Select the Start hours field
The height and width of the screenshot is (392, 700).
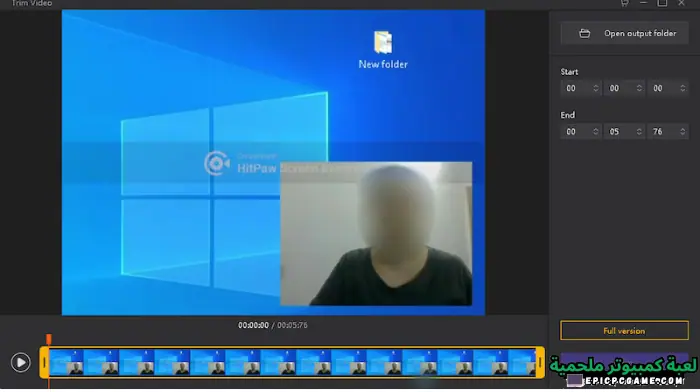pos(580,88)
